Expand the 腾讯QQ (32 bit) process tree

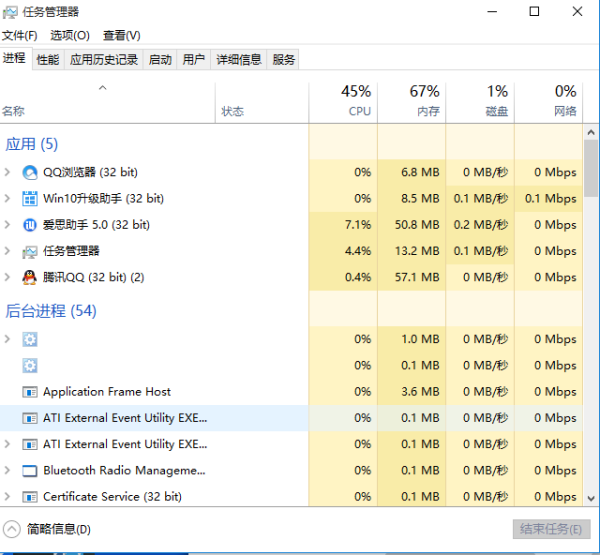[8, 277]
